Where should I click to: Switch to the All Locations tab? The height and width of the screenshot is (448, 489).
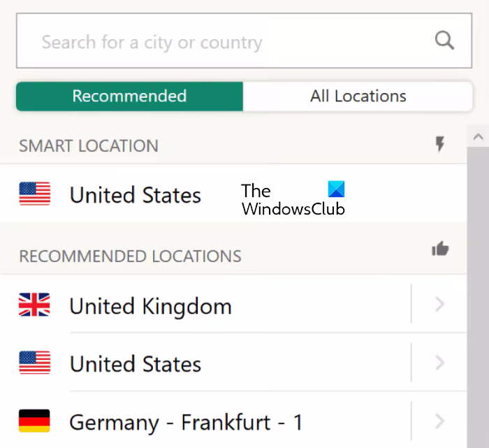[x=358, y=96]
